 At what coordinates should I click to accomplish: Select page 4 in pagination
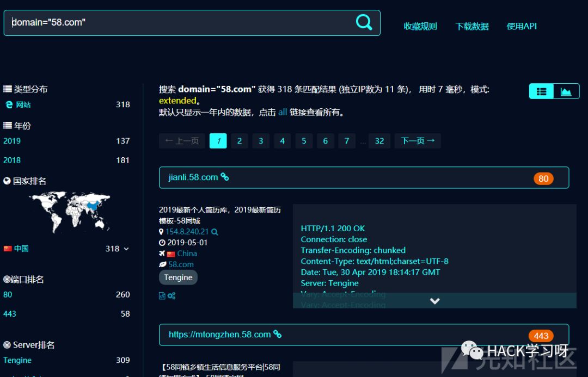(283, 141)
